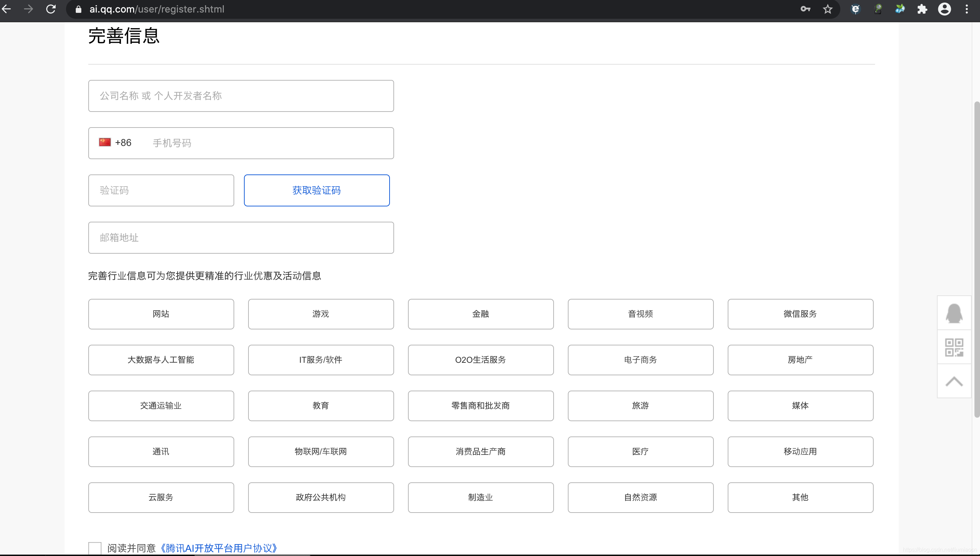Tick the agree-to-user-agreement checkbox
980x556 pixels.
[x=95, y=548]
